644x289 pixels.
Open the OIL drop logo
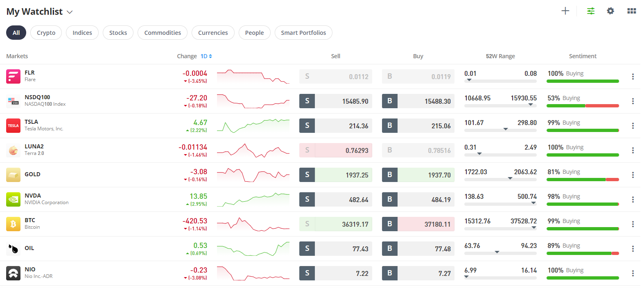click(13, 248)
